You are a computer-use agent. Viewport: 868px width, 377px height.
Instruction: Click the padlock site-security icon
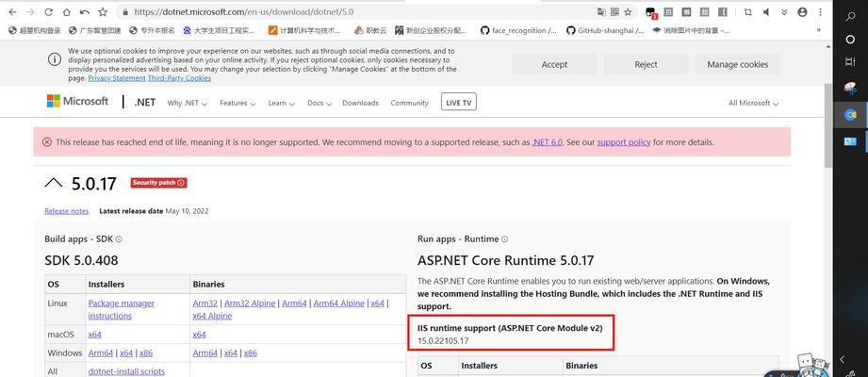tap(125, 11)
